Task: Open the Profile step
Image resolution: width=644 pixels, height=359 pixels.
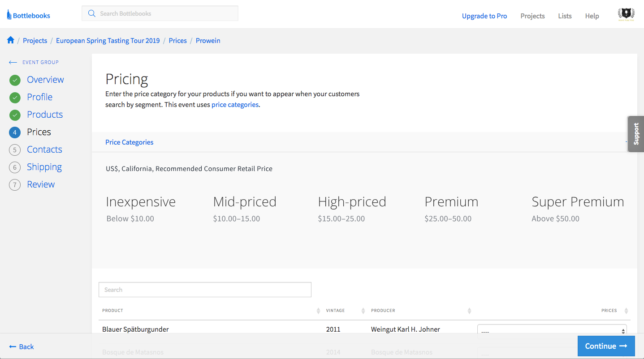Action: [x=39, y=97]
